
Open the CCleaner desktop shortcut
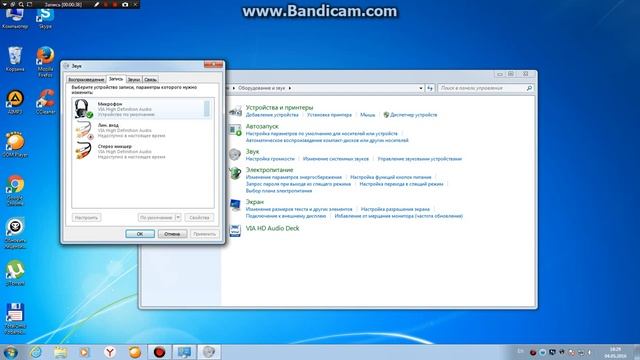[x=45, y=102]
